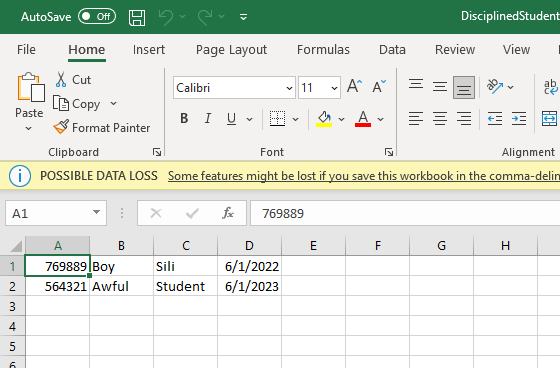
Task: Click the Save floppy disk icon
Action: click(x=137, y=17)
